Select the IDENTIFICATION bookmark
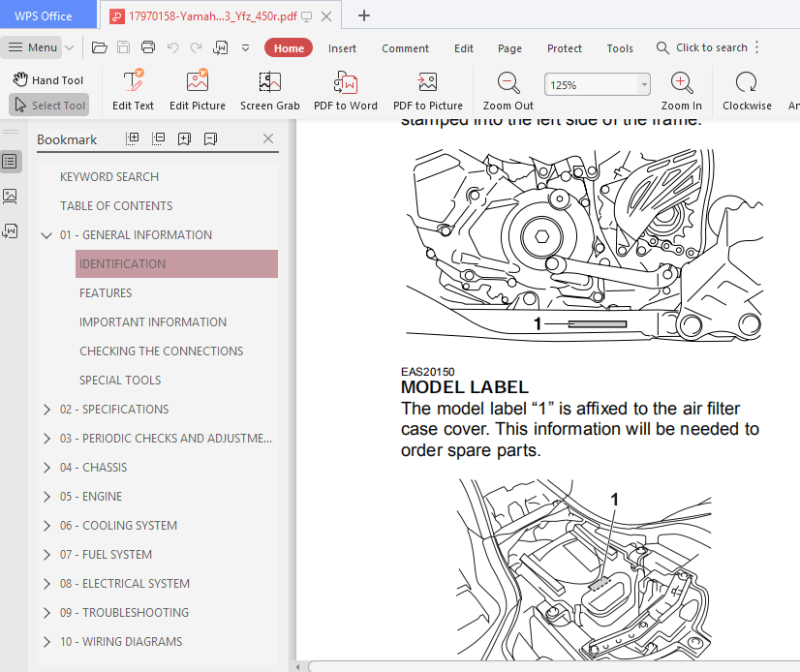The width and height of the screenshot is (800, 672). [x=176, y=263]
